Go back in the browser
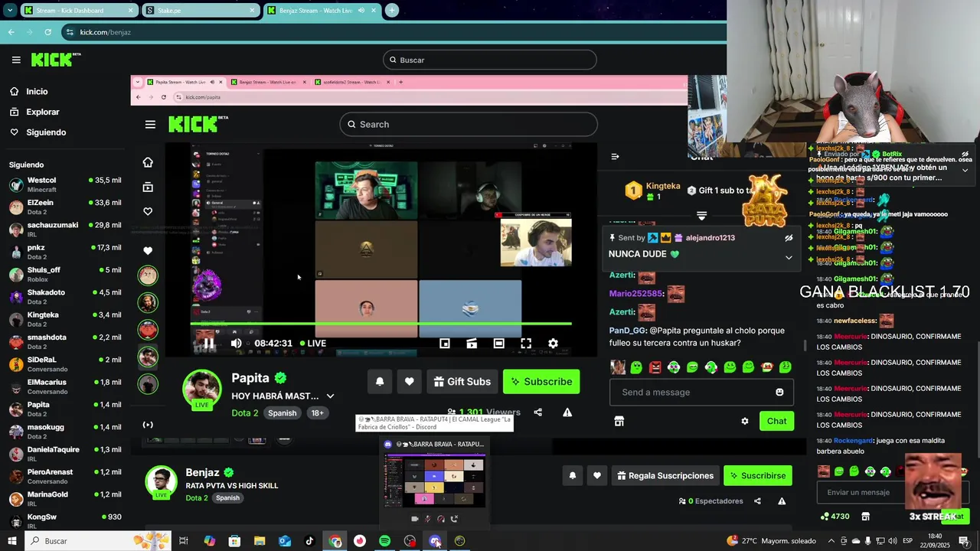The width and height of the screenshot is (980, 551). coord(11,32)
